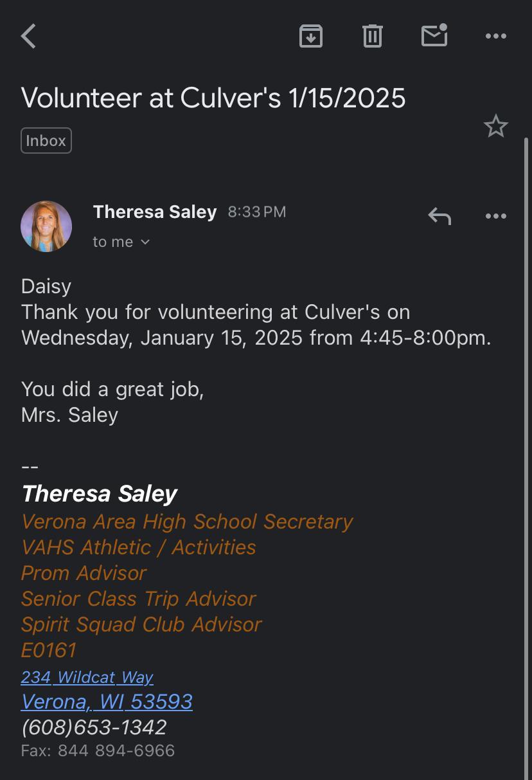Delete this email with trash icon
This screenshot has width=532, height=780.
(x=373, y=36)
